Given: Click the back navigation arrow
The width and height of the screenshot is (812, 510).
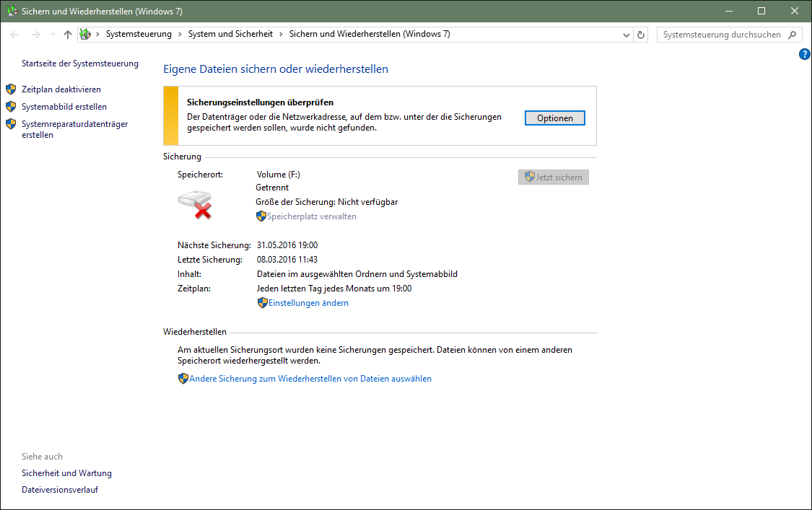Looking at the screenshot, I should [x=14, y=35].
